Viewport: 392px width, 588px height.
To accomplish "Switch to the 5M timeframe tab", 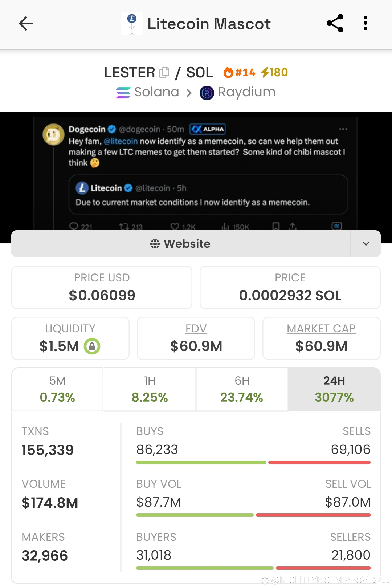I will pyautogui.click(x=57, y=389).
